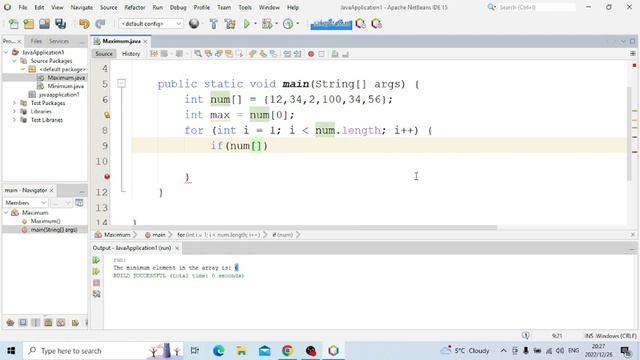Toggle the show fields filter in Navigator
This screenshot has height=360, width=640.
23,323
